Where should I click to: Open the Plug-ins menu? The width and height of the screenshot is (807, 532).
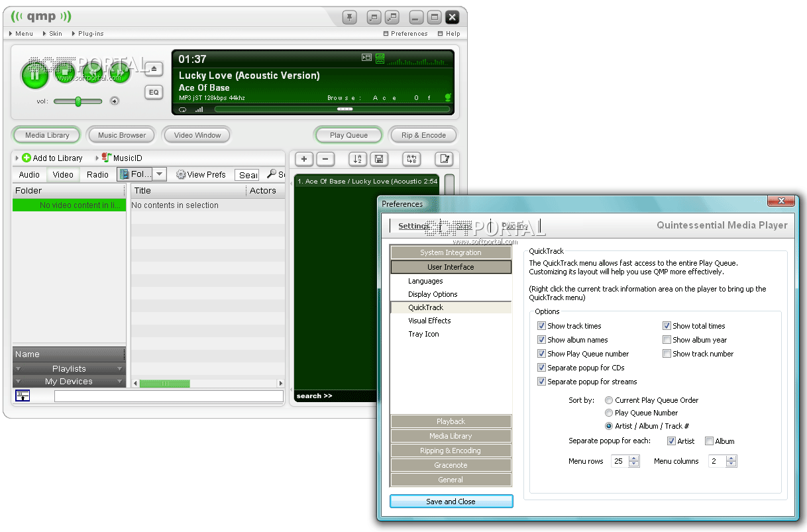point(87,34)
